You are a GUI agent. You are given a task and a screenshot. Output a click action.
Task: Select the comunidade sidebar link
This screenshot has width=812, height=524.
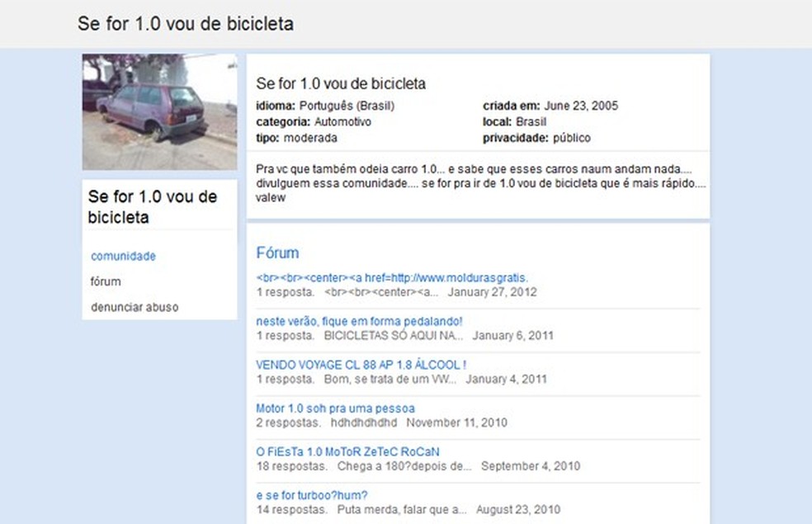[123, 256]
